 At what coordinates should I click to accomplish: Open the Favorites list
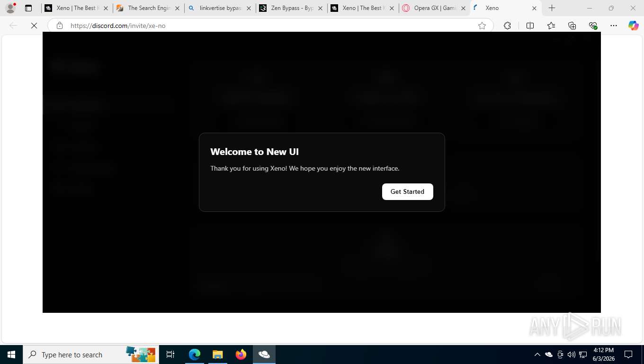pos(551,26)
